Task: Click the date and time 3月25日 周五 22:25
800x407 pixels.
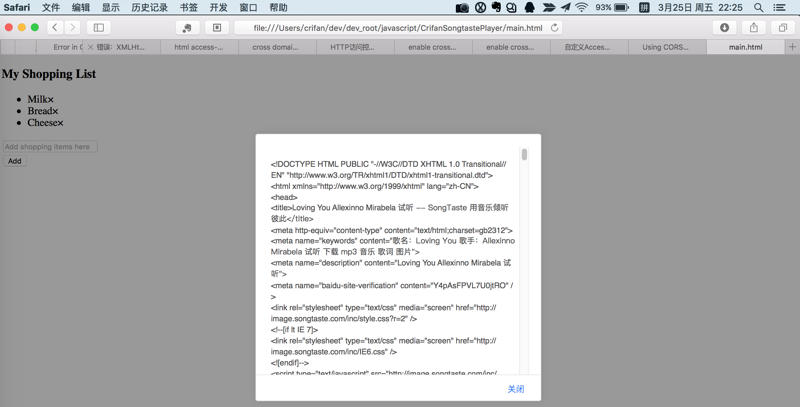Action: pyautogui.click(x=700, y=7)
